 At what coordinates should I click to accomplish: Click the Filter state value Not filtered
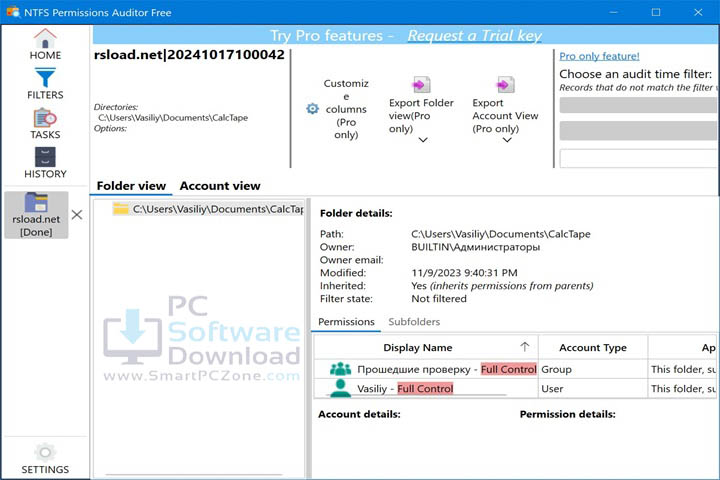(x=439, y=299)
